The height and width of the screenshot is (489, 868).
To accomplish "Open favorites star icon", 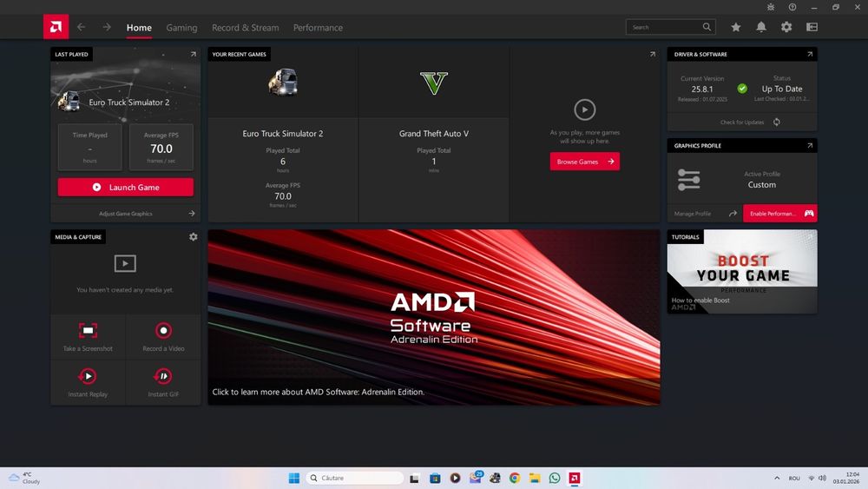I will (x=736, y=27).
